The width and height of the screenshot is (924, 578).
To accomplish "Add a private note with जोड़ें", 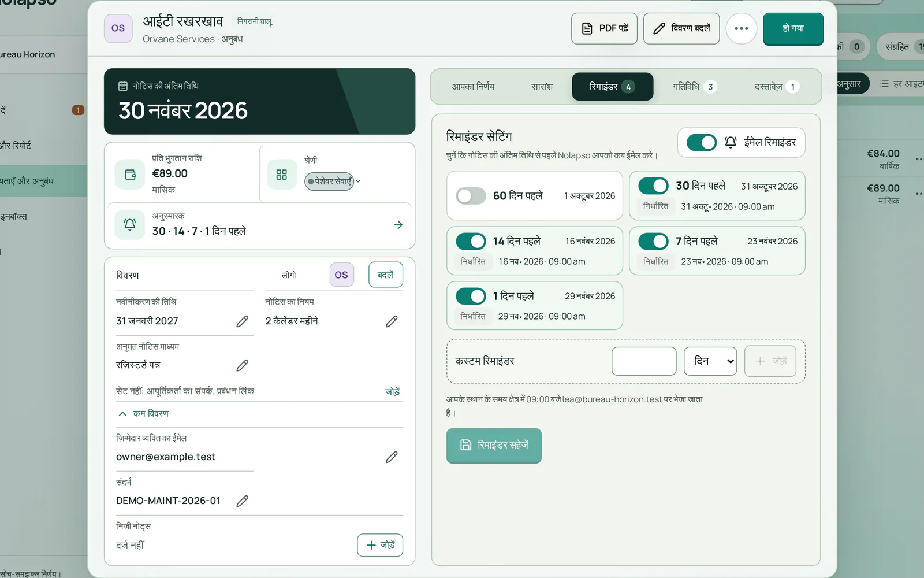I will [380, 545].
